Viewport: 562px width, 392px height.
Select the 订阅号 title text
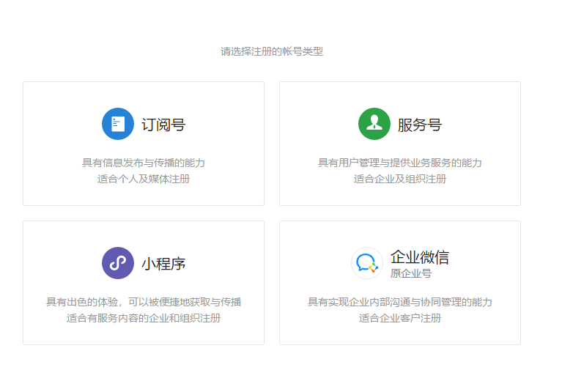click(x=163, y=125)
